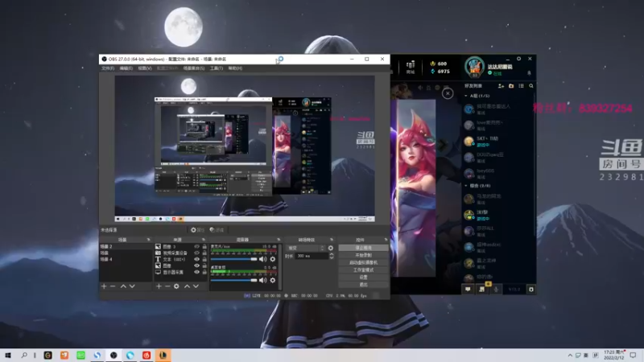Search friends with magnifier icon in League
Image resolution: width=644 pixels, height=362 pixels.
pos(531,86)
